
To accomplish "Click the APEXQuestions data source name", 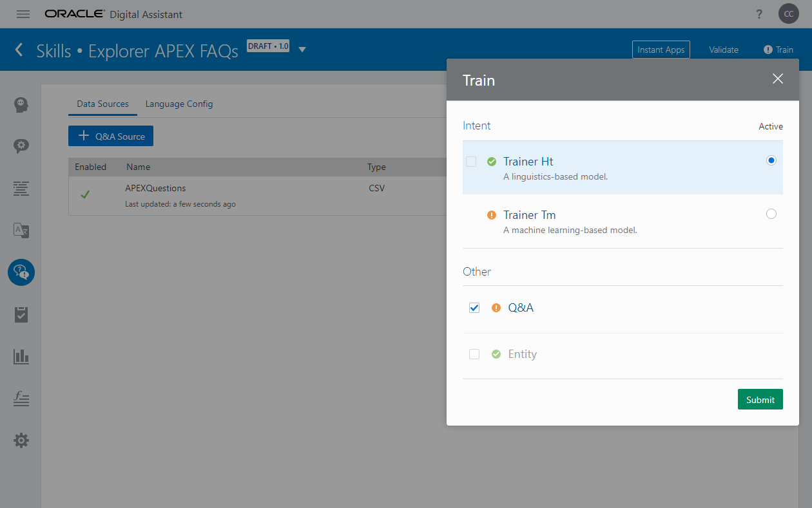I will [x=155, y=188].
